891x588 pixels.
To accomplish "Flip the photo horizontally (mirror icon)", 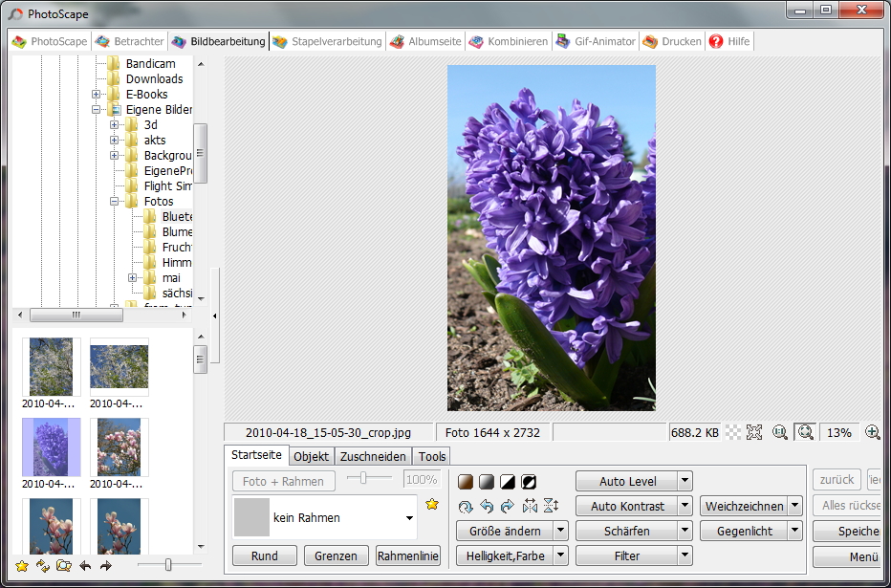I will pos(530,506).
